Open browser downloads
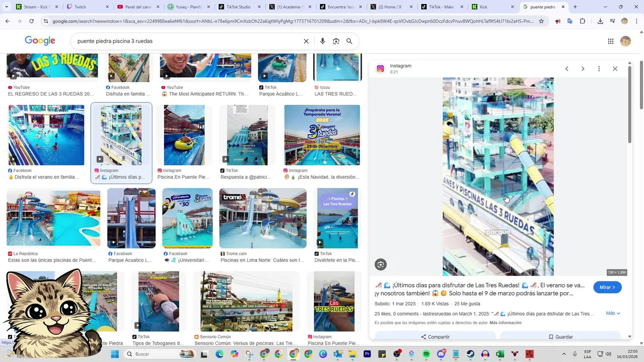 tap(600, 21)
